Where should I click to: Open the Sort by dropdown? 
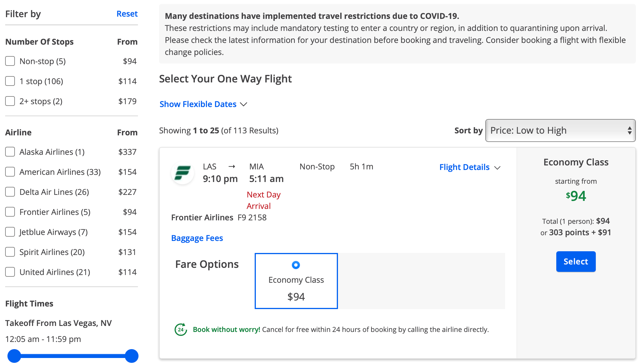(x=560, y=130)
